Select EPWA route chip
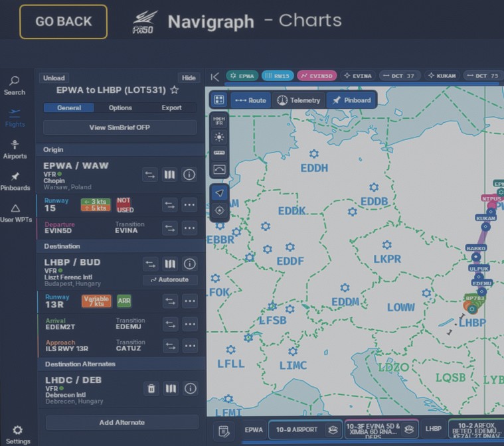This screenshot has width=504, height=446. coord(242,76)
